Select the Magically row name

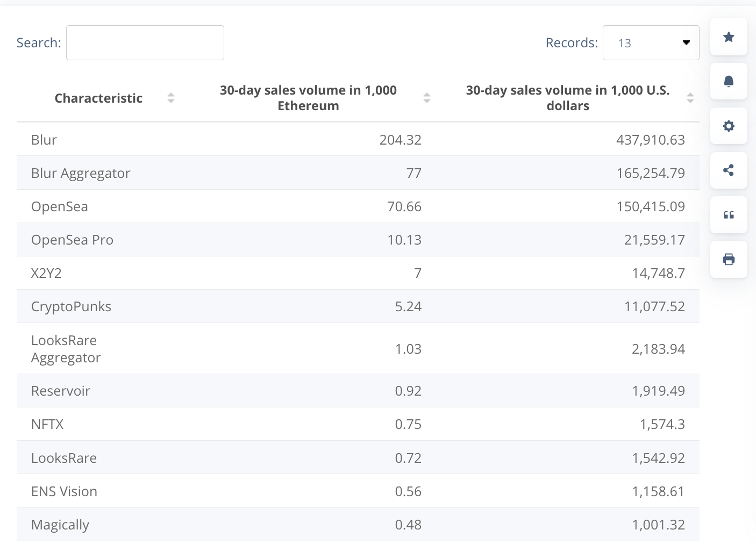click(x=60, y=525)
